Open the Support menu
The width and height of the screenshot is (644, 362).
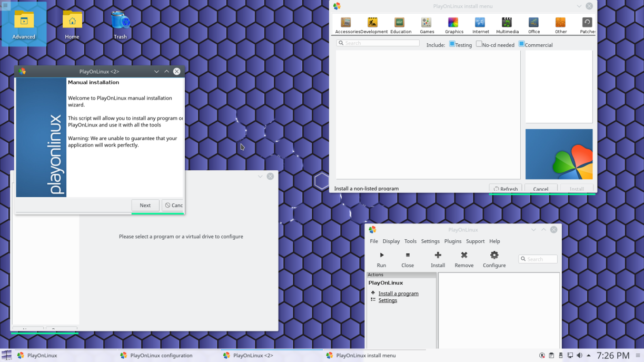(475, 241)
